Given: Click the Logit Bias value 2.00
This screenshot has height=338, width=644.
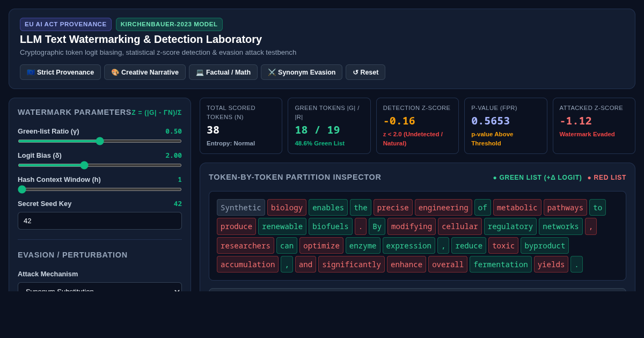Looking at the screenshot, I should click(173, 156).
